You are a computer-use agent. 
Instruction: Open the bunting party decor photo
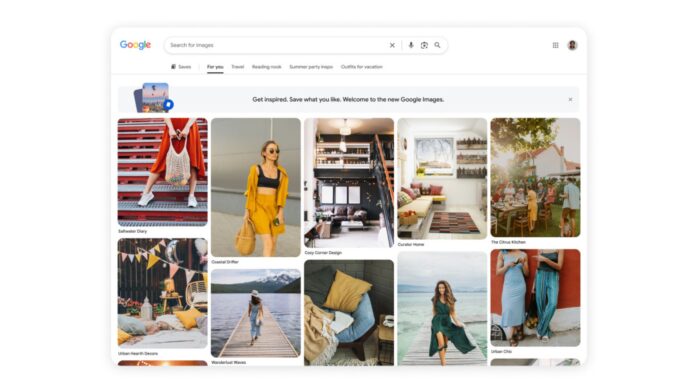click(162, 293)
